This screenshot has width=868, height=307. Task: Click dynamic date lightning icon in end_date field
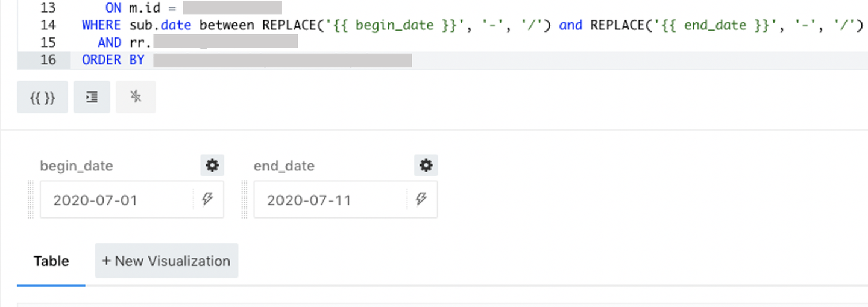(x=421, y=199)
